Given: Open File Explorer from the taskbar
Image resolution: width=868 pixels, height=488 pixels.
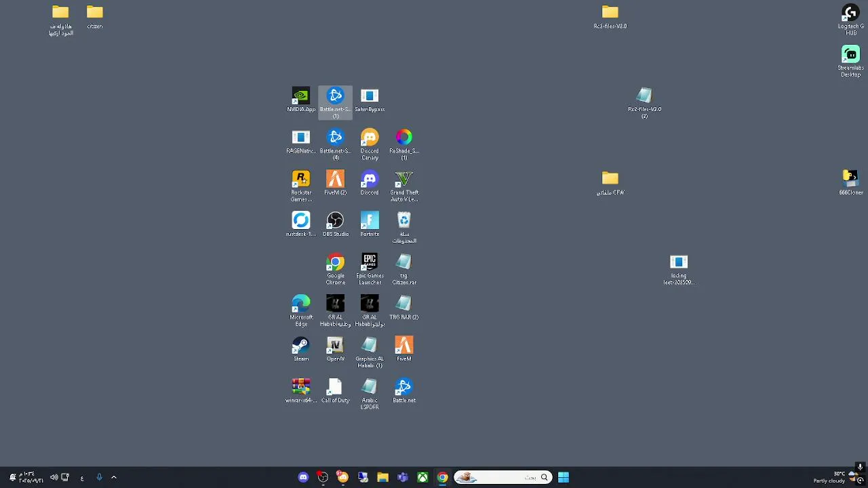Looking at the screenshot, I should [382, 477].
